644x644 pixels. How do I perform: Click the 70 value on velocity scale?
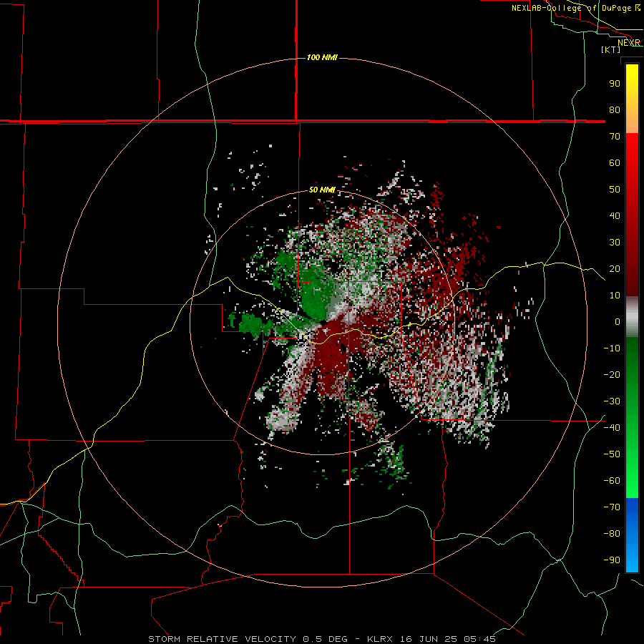(x=615, y=137)
